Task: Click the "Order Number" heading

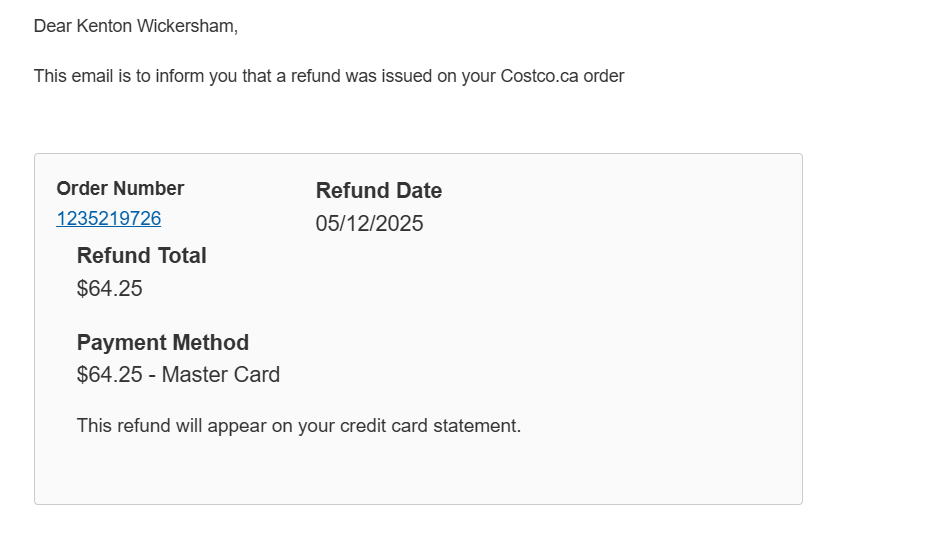Action: point(120,188)
